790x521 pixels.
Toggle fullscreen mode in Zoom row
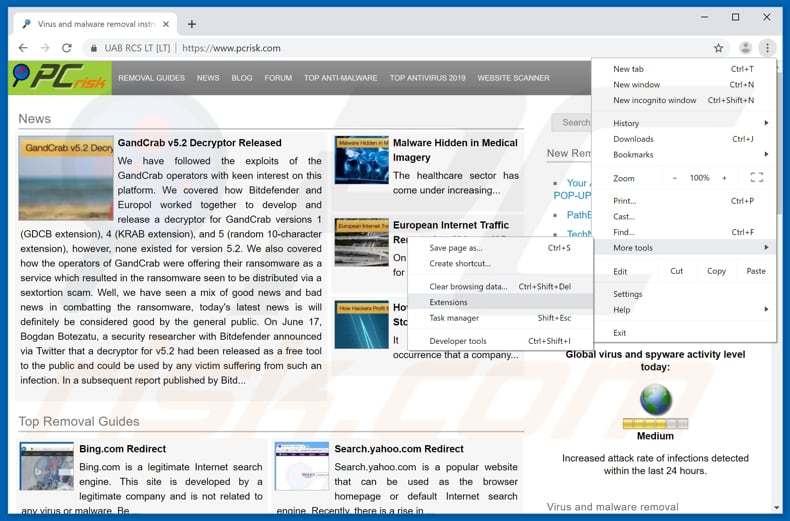(x=756, y=178)
